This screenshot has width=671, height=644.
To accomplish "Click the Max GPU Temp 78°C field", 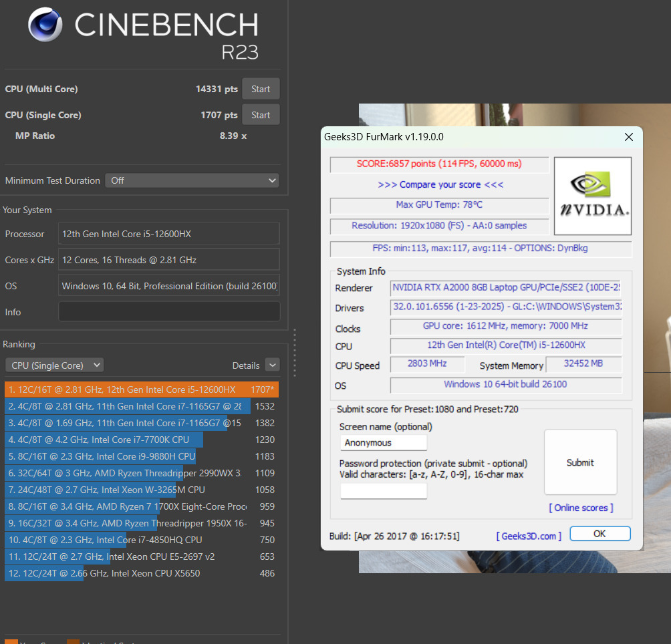I will pos(440,205).
